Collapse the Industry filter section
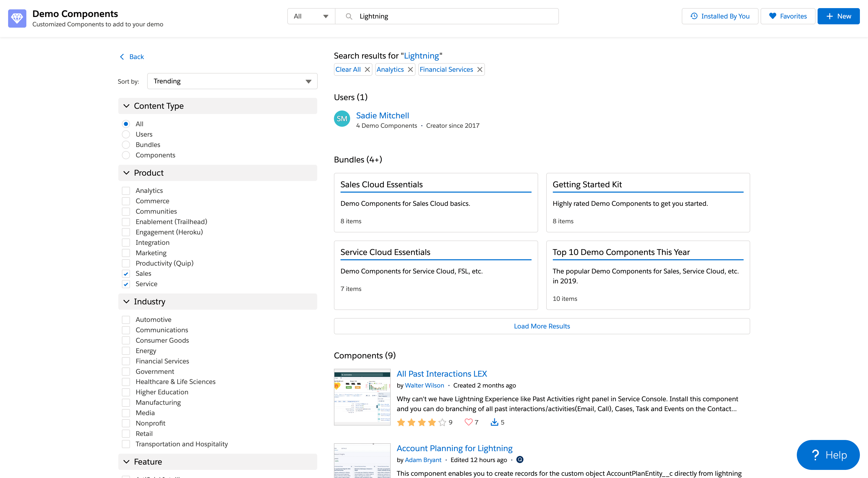This screenshot has height=478, width=868. pyautogui.click(x=218, y=302)
